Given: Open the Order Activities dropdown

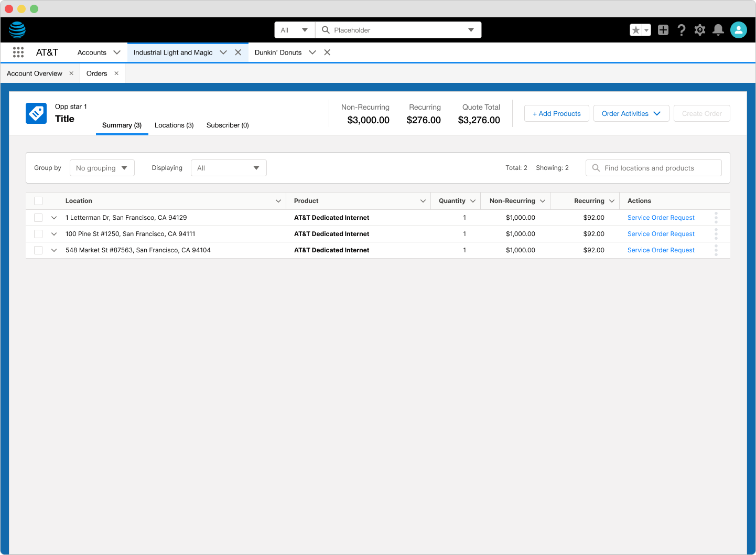Looking at the screenshot, I should [x=631, y=113].
